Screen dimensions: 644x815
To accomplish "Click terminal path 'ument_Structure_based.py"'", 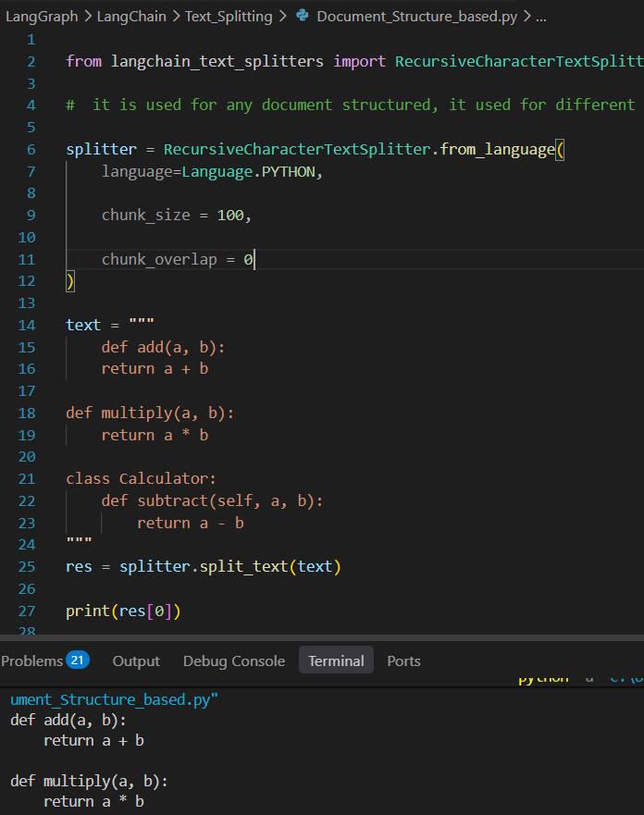I will (x=115, y=700).
